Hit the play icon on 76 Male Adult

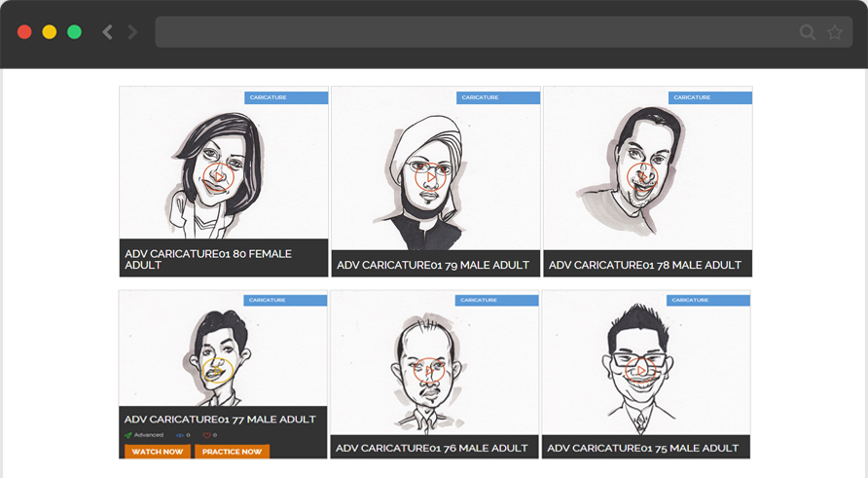click(430, 371)
